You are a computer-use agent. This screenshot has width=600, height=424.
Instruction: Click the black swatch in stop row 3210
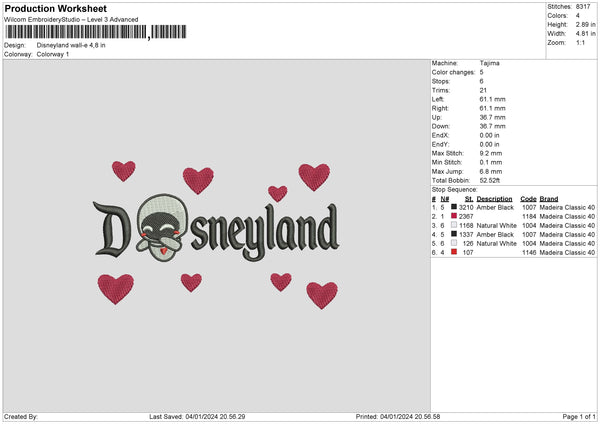point(454,207)
